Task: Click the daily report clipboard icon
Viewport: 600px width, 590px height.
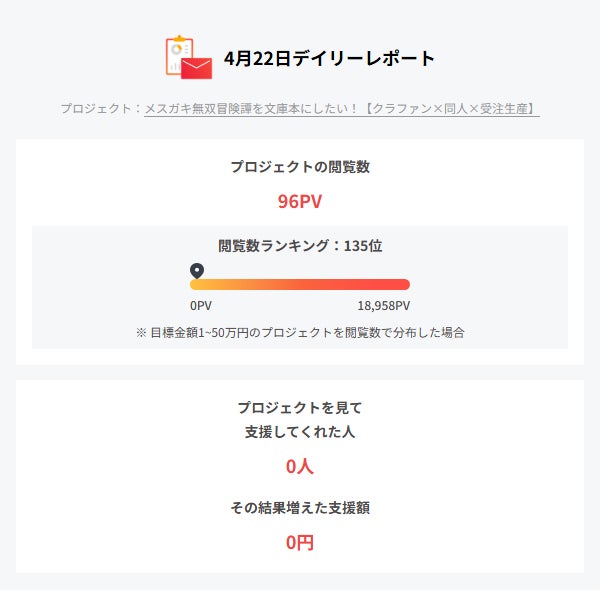Action: (x=179, y=52)
